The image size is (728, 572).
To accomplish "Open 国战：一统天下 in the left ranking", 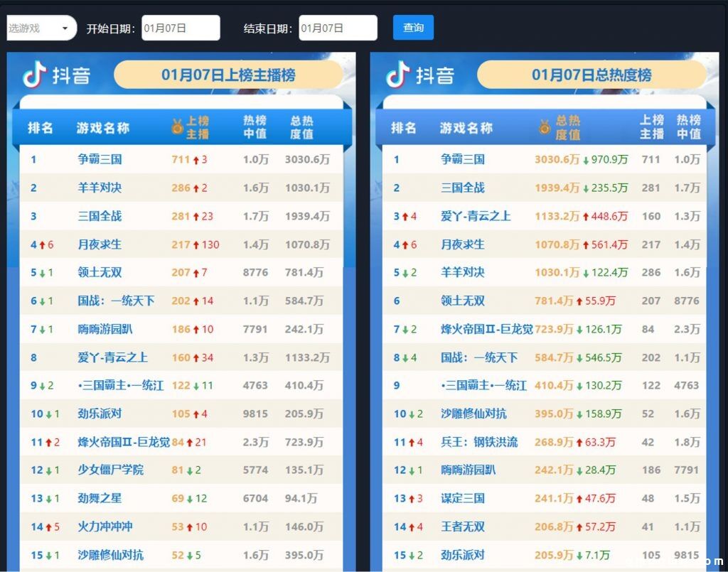I will pos(116,301).
